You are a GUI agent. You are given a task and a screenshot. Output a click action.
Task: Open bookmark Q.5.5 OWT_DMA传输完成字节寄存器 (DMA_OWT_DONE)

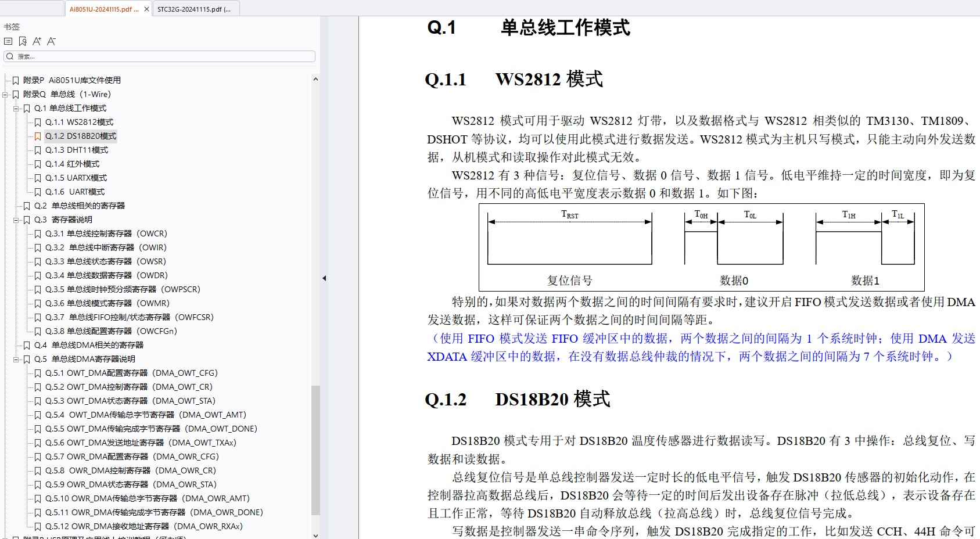tap(151, 429)
